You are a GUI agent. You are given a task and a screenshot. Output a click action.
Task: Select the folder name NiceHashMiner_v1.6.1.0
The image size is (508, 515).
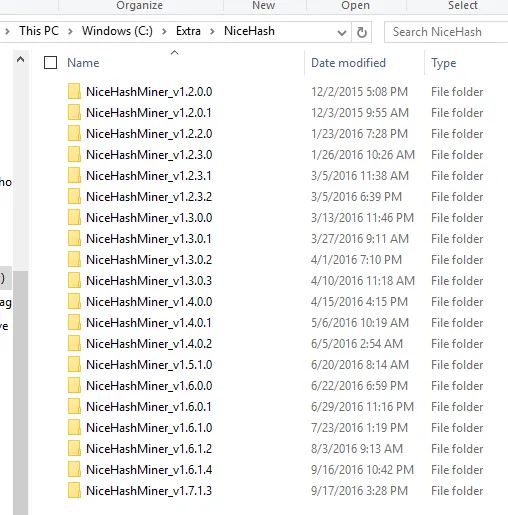coord(149,428)
